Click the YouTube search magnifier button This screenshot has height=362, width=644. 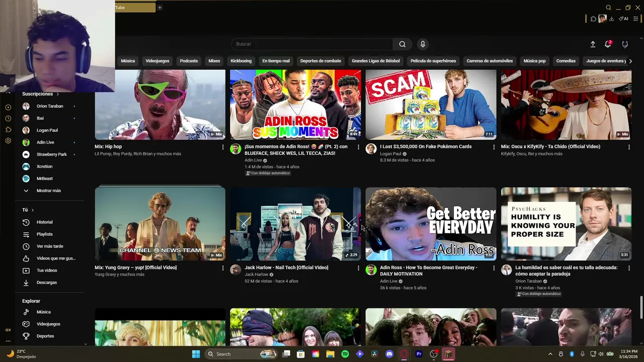tap(402, 44)
